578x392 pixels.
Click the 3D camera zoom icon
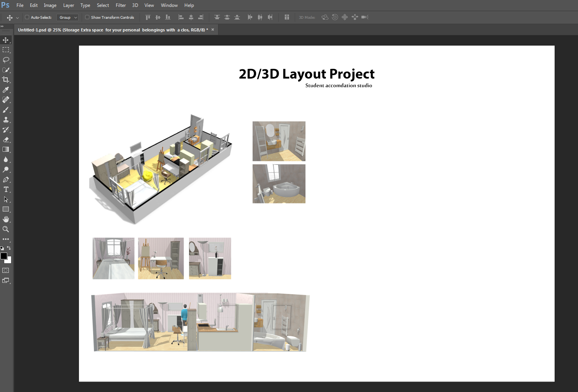pyautogui.click(x=365, y=17)
